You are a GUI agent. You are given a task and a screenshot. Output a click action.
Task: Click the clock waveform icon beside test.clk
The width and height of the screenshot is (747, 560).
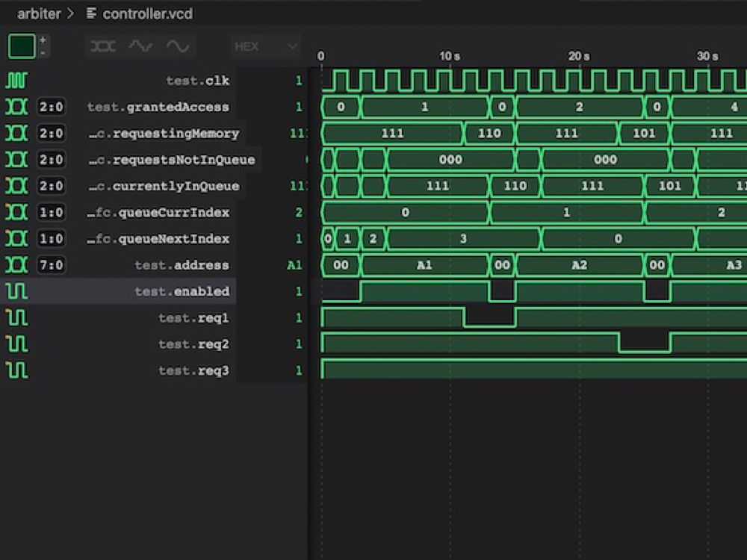(16, 80)
